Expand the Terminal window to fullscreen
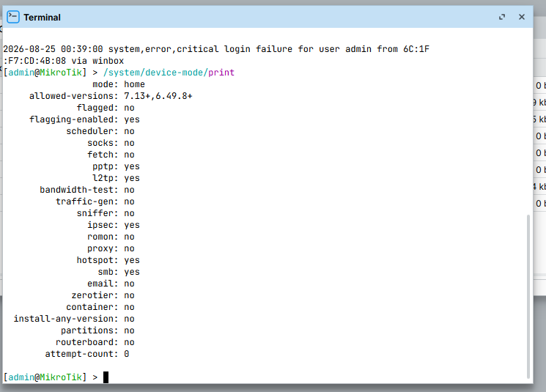The height and width of the screenshot is (392, 546). click(x=502, y=17)
